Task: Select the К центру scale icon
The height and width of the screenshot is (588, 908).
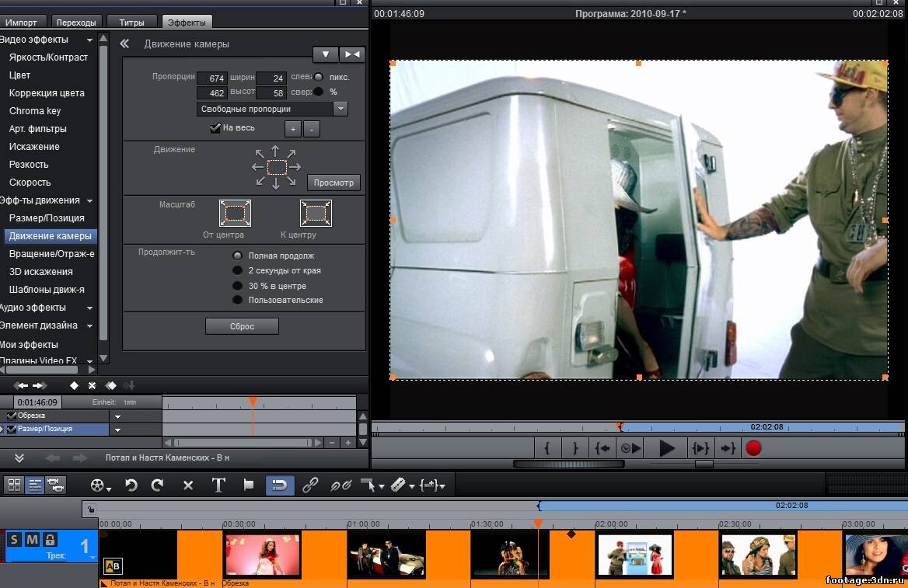Action: [x=316, y=213]
